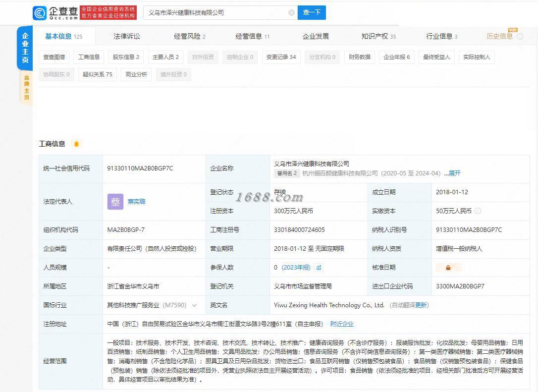
Task: Select 成立日期 value 2018-01-12
Action: pos(452,192)
